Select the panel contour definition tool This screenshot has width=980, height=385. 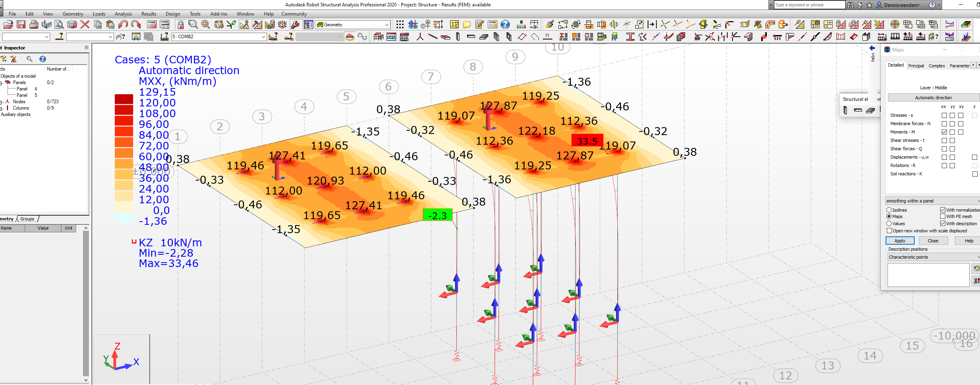[x=522, y=36]
